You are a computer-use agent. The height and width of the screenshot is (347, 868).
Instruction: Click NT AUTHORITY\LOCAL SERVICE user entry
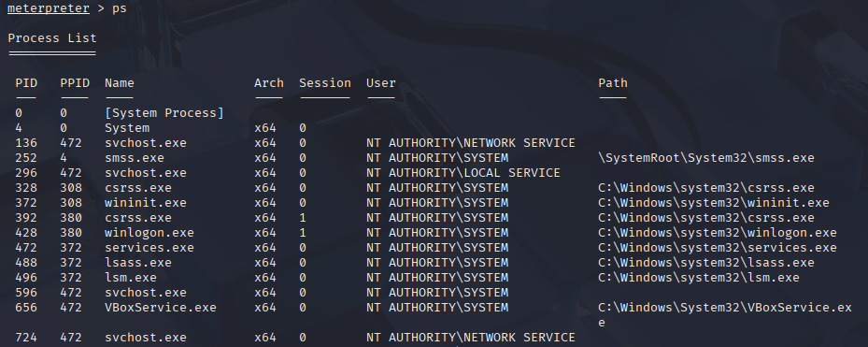[x=462, y=173]
